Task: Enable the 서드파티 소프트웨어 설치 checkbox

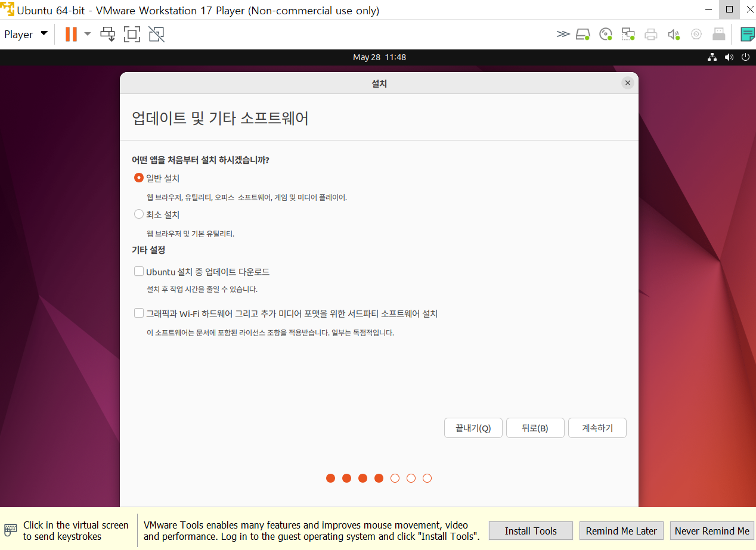Action: (139, 313)
